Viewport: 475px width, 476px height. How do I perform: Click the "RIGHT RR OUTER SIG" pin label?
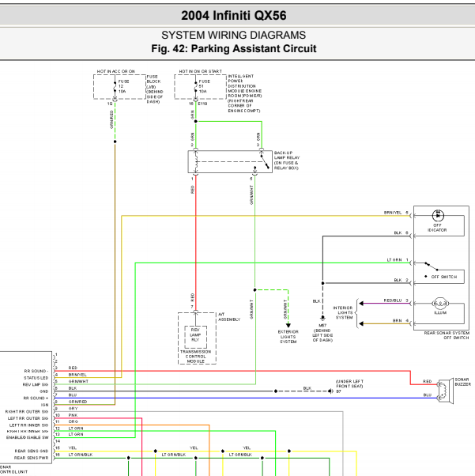click(x=27, y=412)
